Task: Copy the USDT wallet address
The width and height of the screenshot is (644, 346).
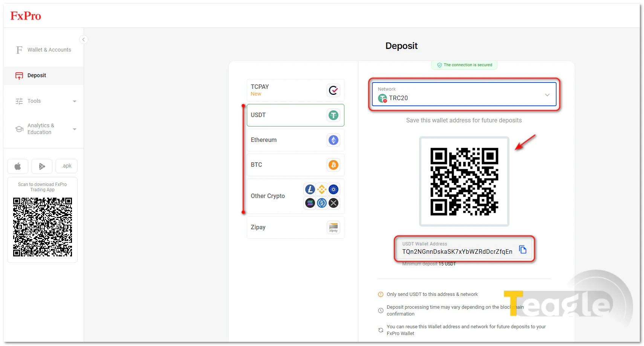Action: pos(523,249)
